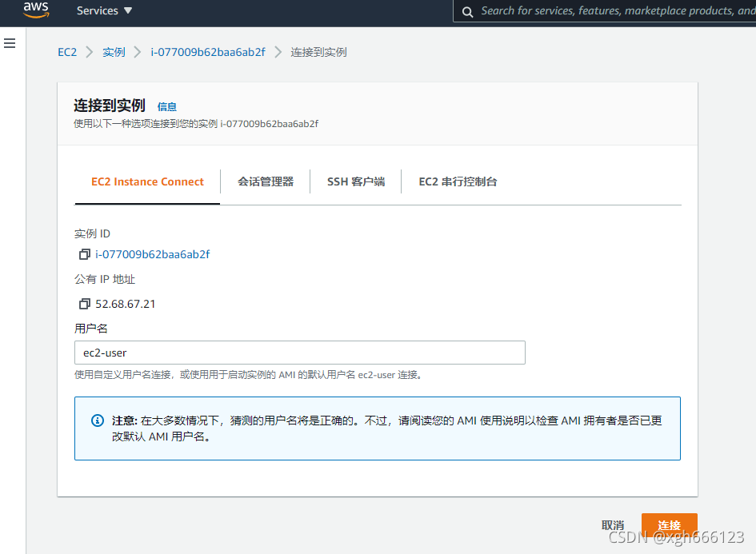This screenshot has height=554, width=756.
Task: Click the search magnifier icon
Action: [467, 11]
